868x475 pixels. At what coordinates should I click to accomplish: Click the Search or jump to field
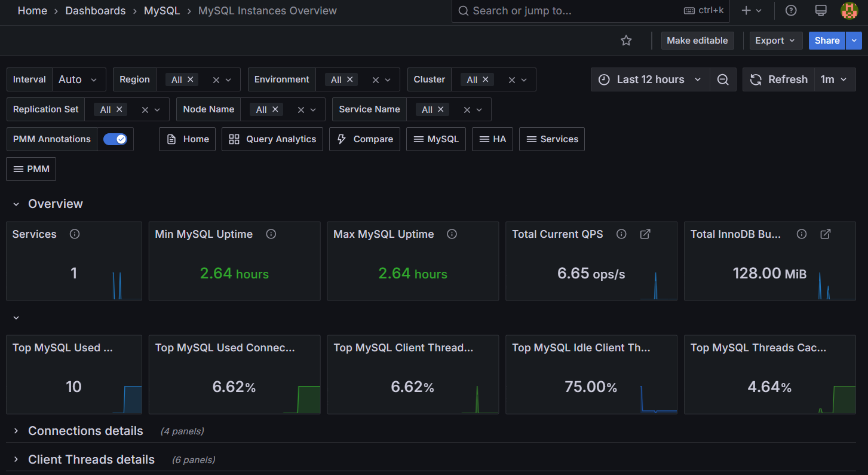[568, 11]
